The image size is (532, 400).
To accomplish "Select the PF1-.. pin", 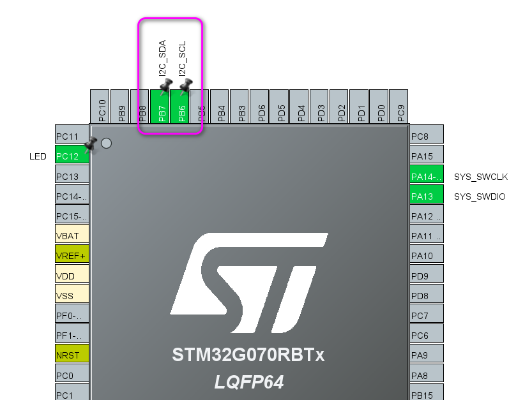I will click(x=72, y=334).
